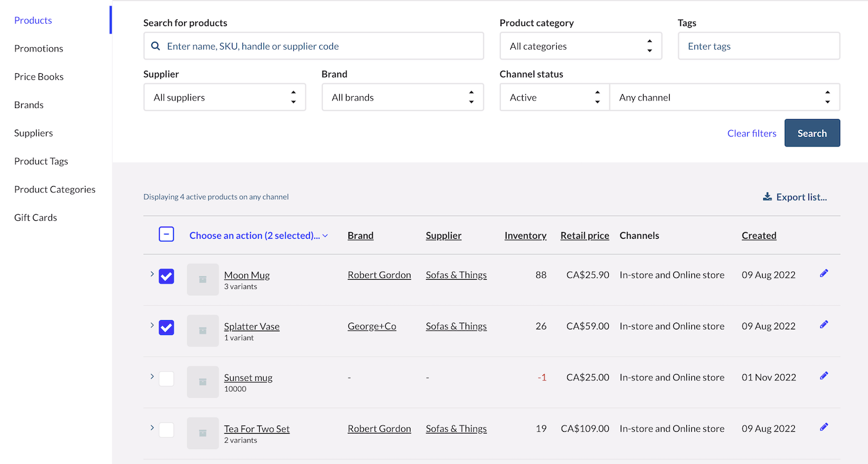
Task: Open the All suppliers dropdown
Action: point(224,97)
